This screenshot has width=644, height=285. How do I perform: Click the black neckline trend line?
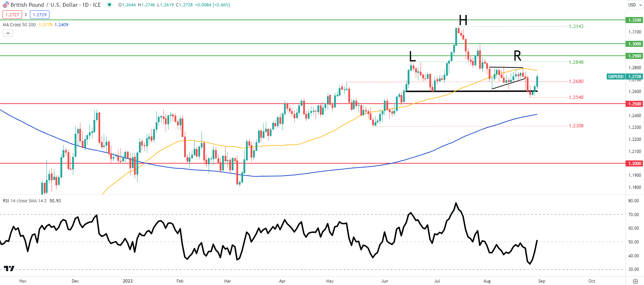(x=471, y=91)
